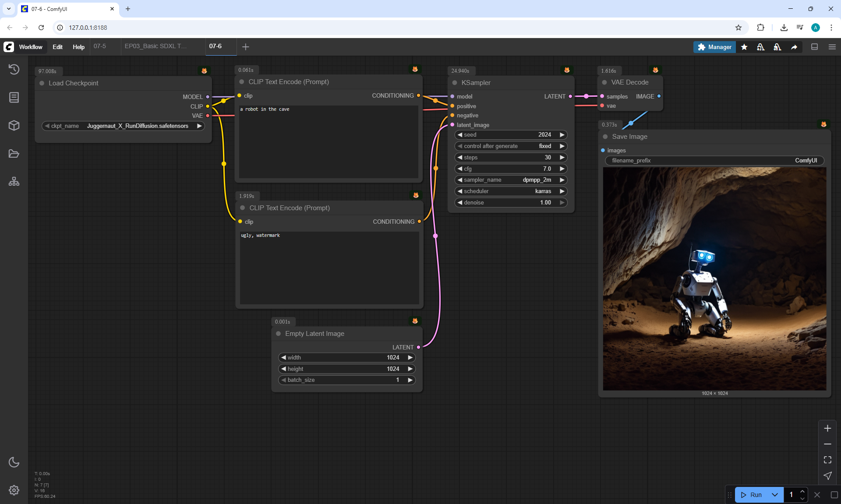Collapse the Load Checkpoint node via dot
841x504 pixels.
click(42, 83)
